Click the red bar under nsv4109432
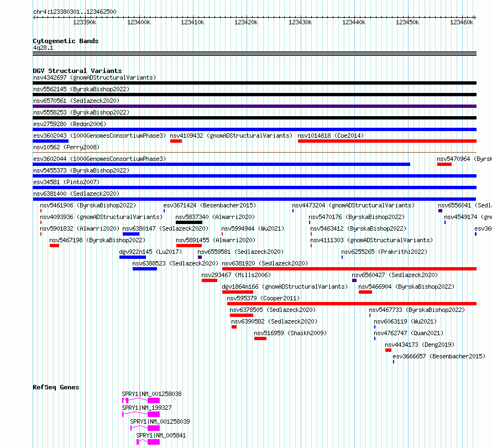 click(176, 141)
